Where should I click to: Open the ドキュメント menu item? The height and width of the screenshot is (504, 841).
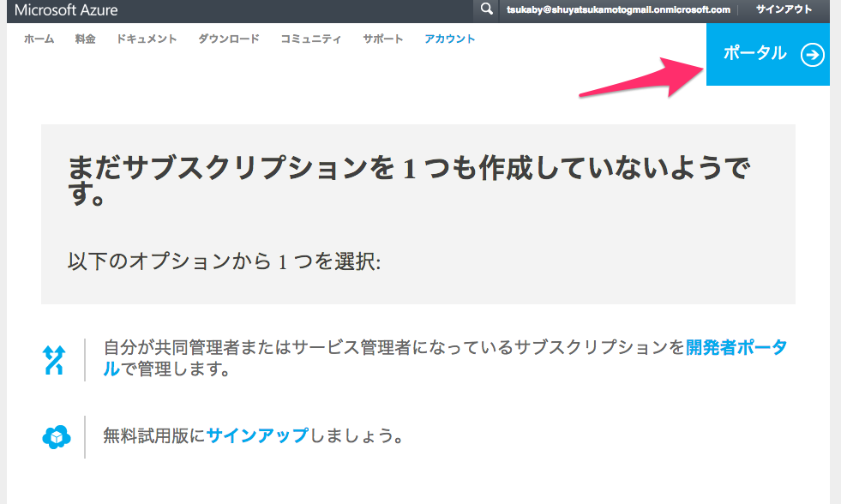coord(147,39)
